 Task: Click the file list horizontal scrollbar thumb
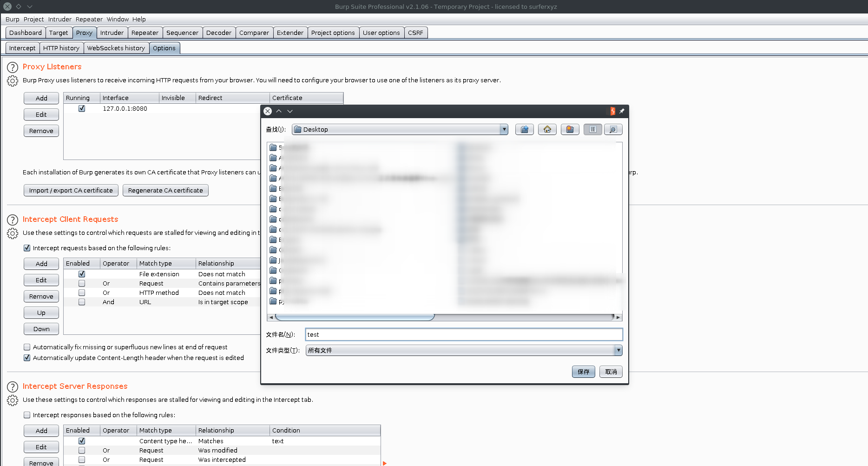pos(355,317)
